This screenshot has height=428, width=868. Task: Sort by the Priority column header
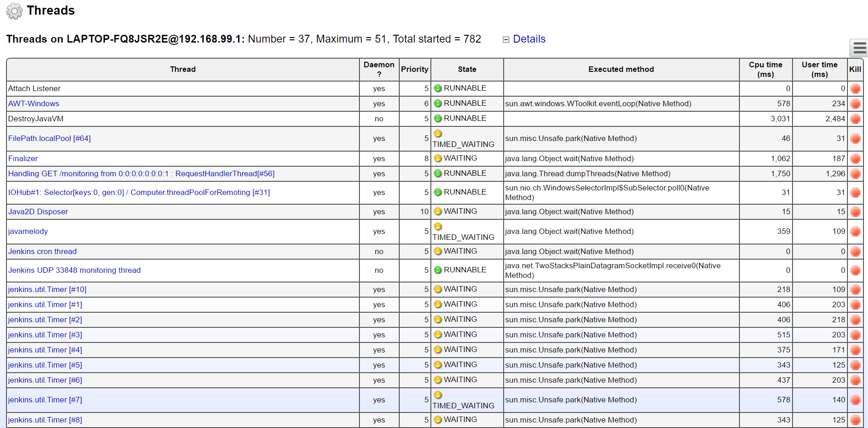(x=415, y=70)
